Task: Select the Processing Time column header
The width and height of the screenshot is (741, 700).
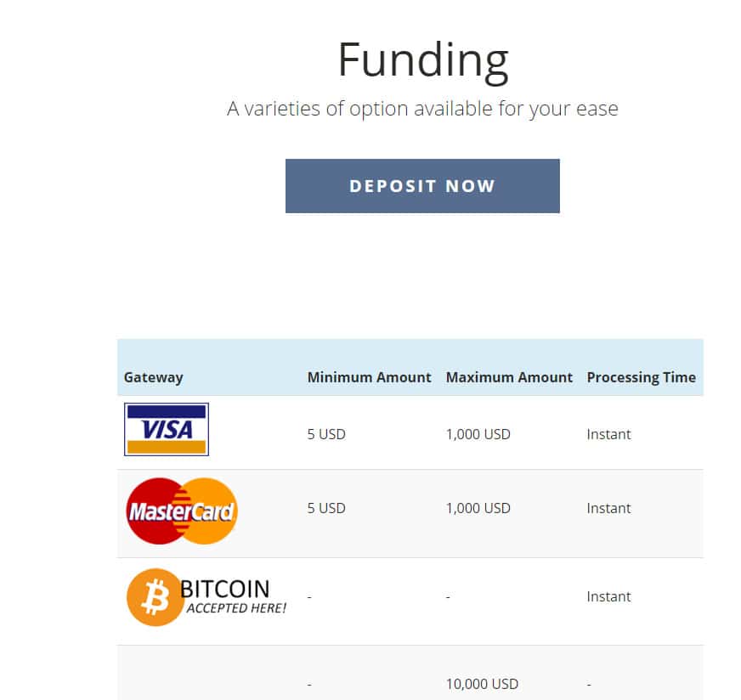Action: click(641, 377)
